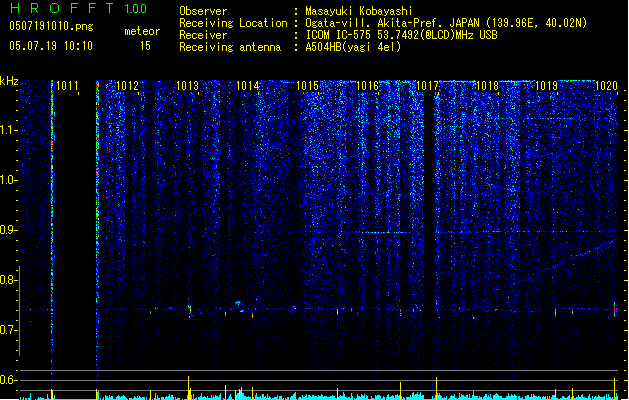629x400 pixels.
Task: Select the filename 0507191010.png
Action: [51, 26]
